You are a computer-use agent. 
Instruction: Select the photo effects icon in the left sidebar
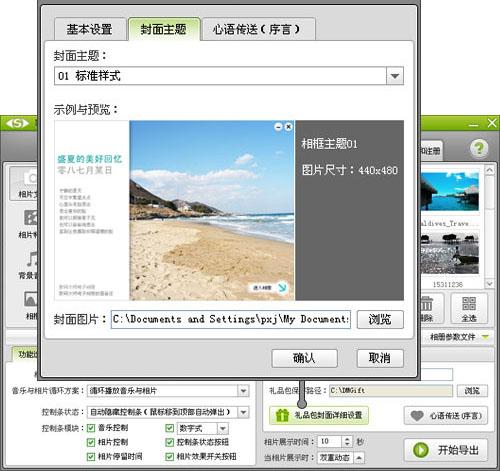click(x=31, y=217)
